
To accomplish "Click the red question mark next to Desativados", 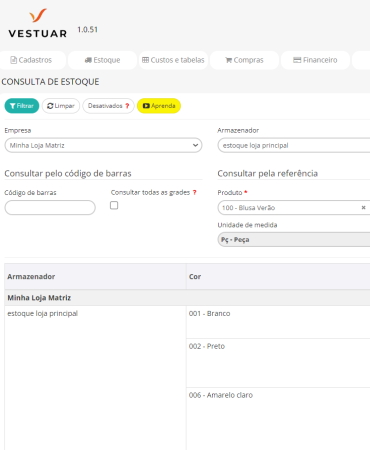I will point(127,106).
